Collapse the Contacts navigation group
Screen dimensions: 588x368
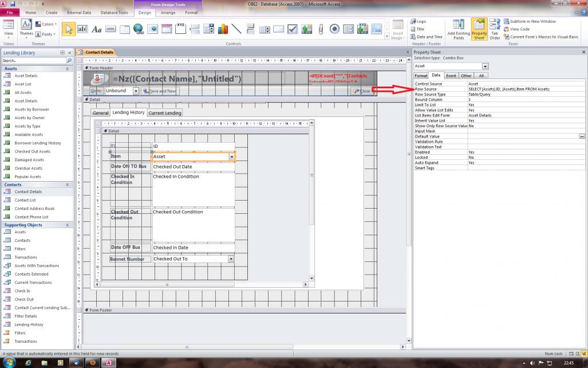click(67, 185)
